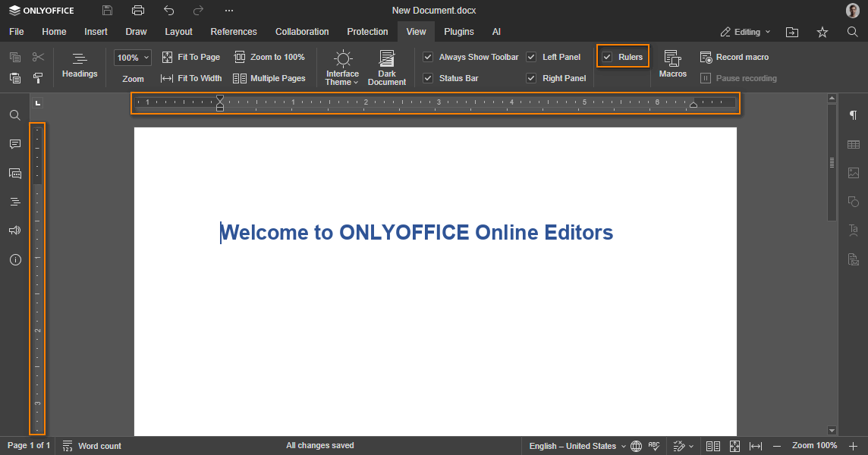Image resolution: width=868 pixels, height=455 pixels.
Task: Open the three-dots quick access menu
Action: click(x=229, y=11)
